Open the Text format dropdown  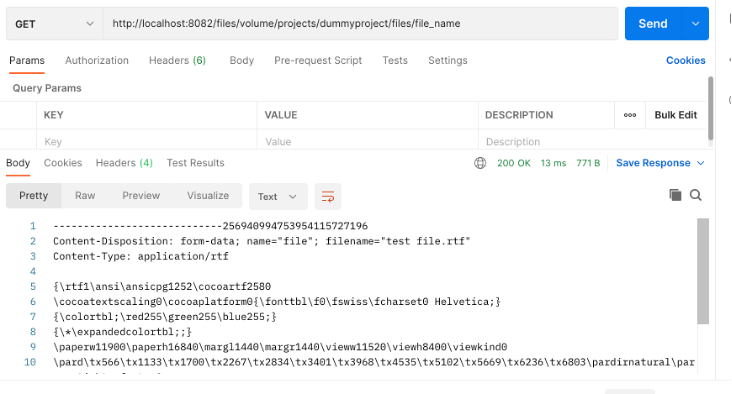[x=278, y=197]
